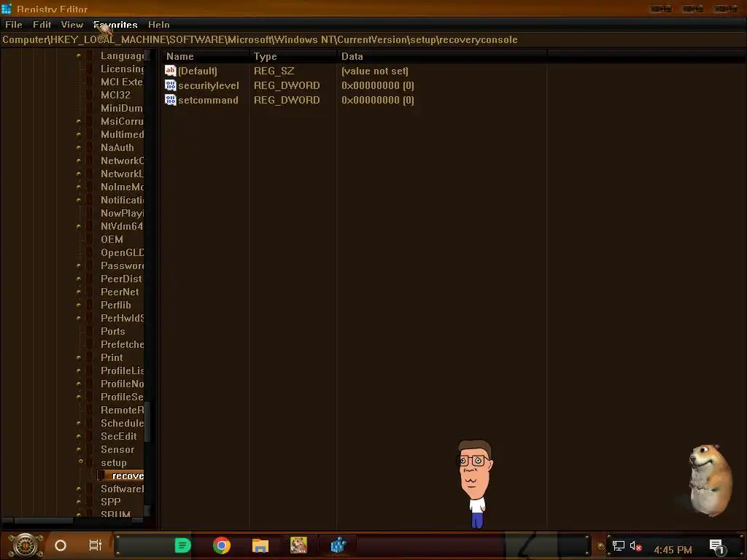This screenshot has height=560, width=747.
Task: Sort values by Data column header
Action: point(441,56)
